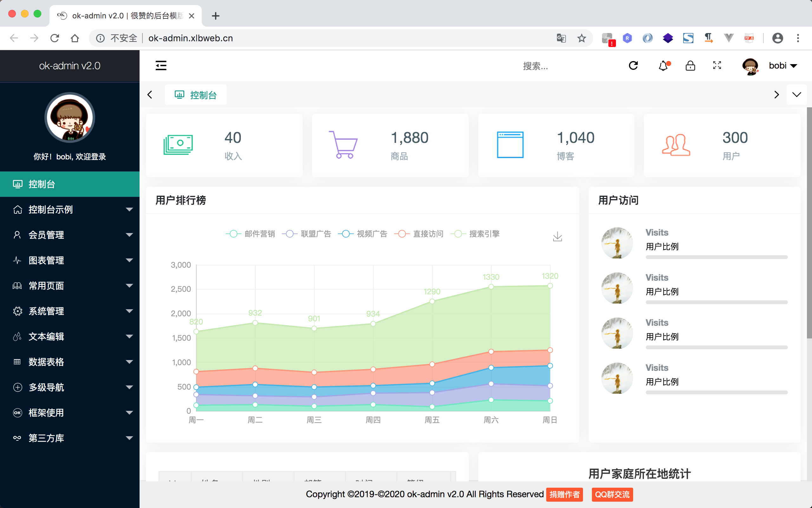Click the orange users icon
The image size is (812, 508).
click(676, 145)
